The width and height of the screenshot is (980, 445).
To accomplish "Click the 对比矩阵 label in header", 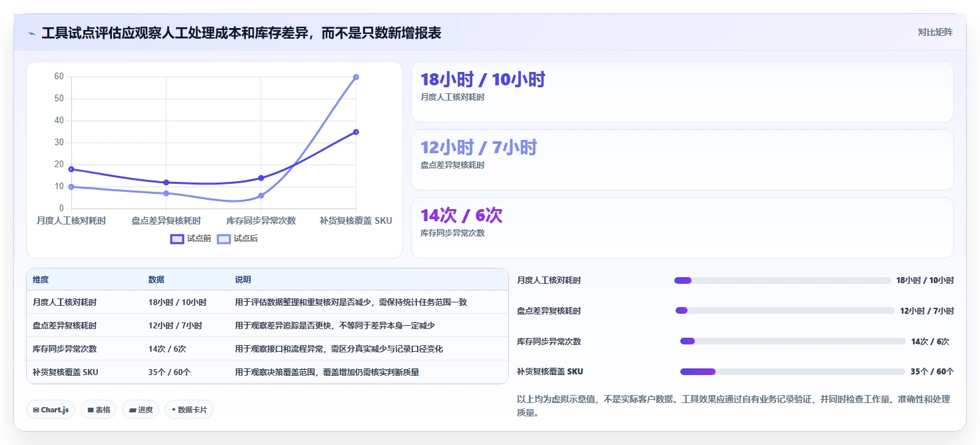I will [x=935, y=33].
